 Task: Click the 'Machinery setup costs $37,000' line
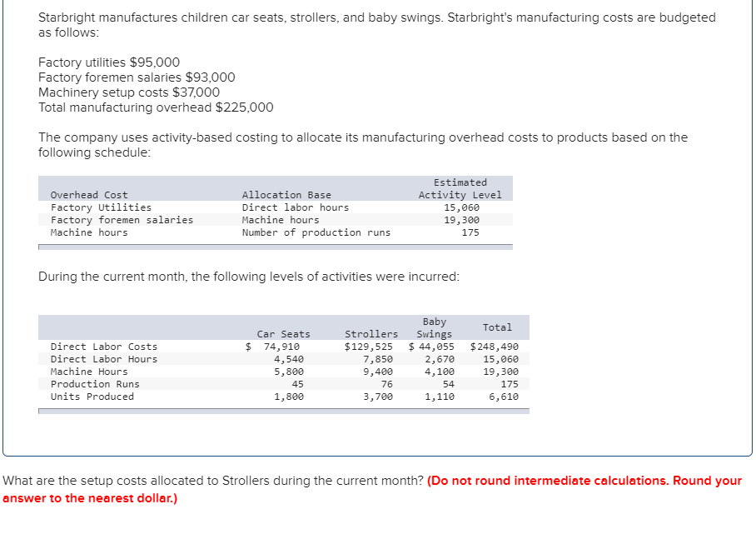pos(129,92)
